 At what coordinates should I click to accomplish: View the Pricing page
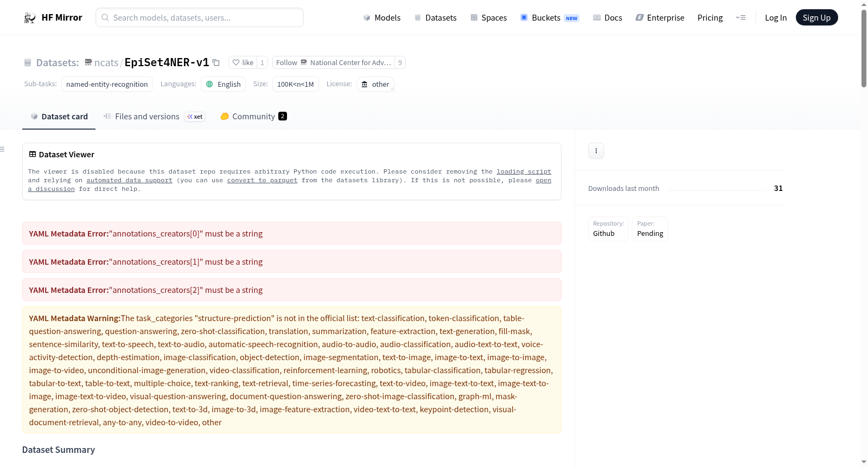710,17
